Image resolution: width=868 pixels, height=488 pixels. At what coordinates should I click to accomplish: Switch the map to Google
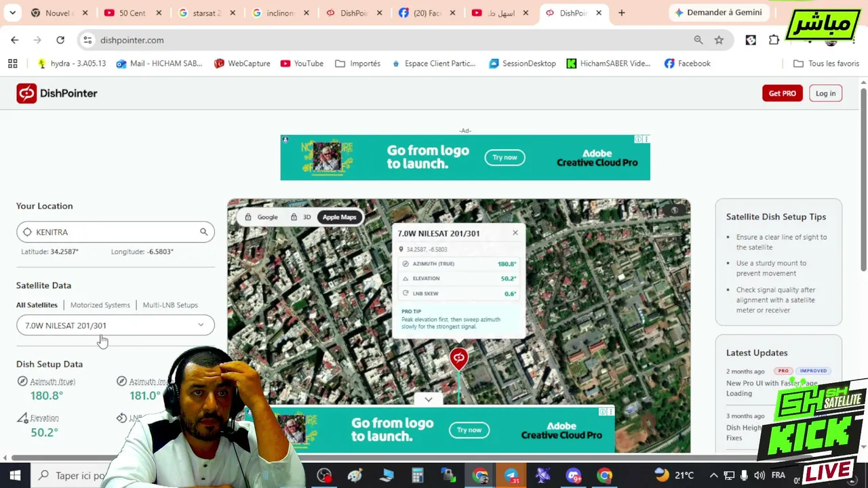tap(261, 217)
